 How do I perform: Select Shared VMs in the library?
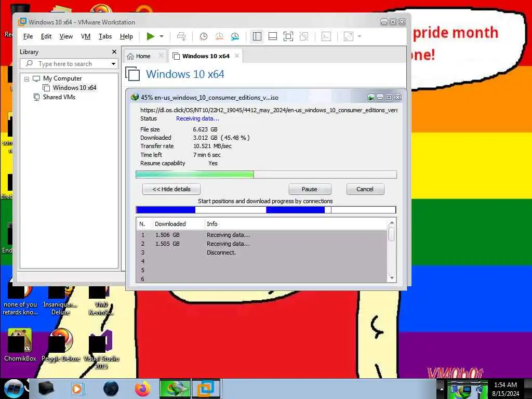click(59, 97)
